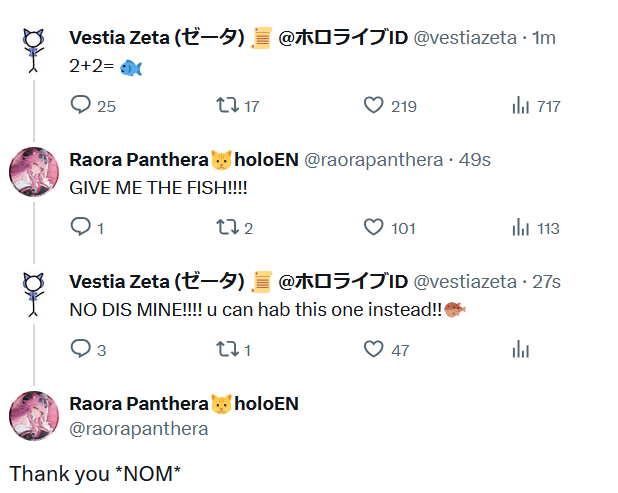Viewport: 618px width, 493px height.
Task: Reply to the GIVE ME THE FISH tweet
Action: pos(82,227)
